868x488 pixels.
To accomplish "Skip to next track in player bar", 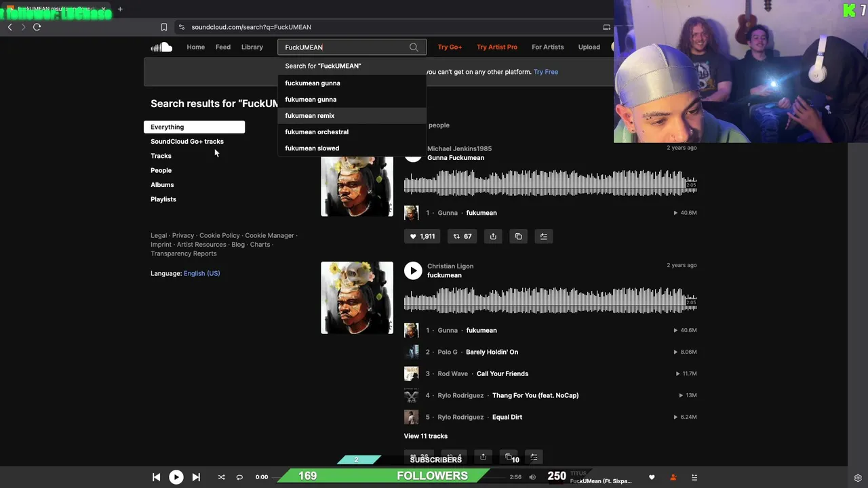I will click(196, 477).
